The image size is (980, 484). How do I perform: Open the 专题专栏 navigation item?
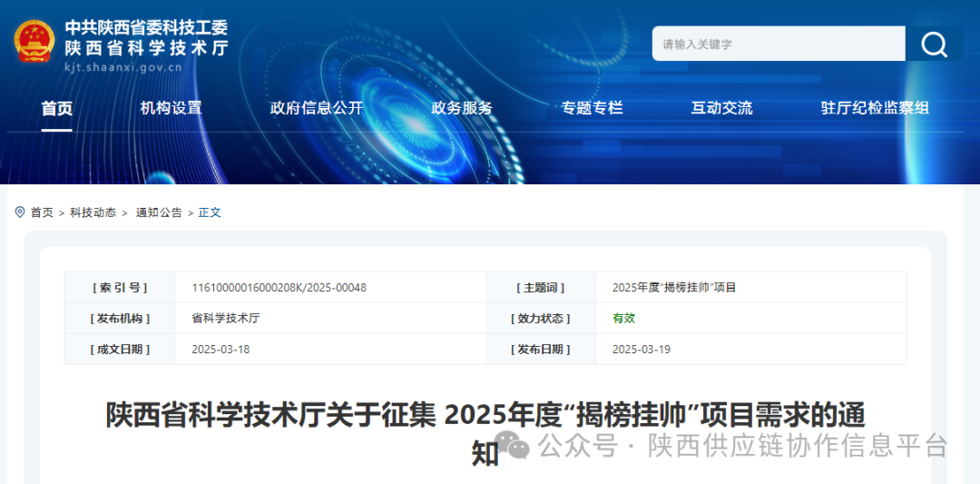pyautogui.click(x=592, y=108)
